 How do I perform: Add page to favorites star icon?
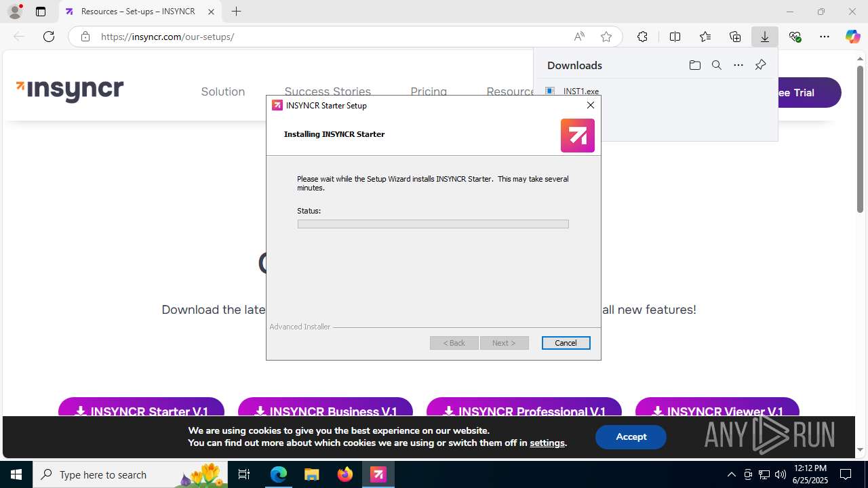(606, 37)
